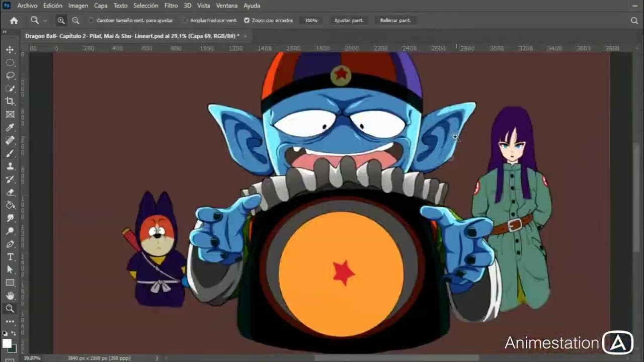Screen dimensions: 644x362
Task: Select the Spot Healing Brush tool
Action: pos(10,140)
